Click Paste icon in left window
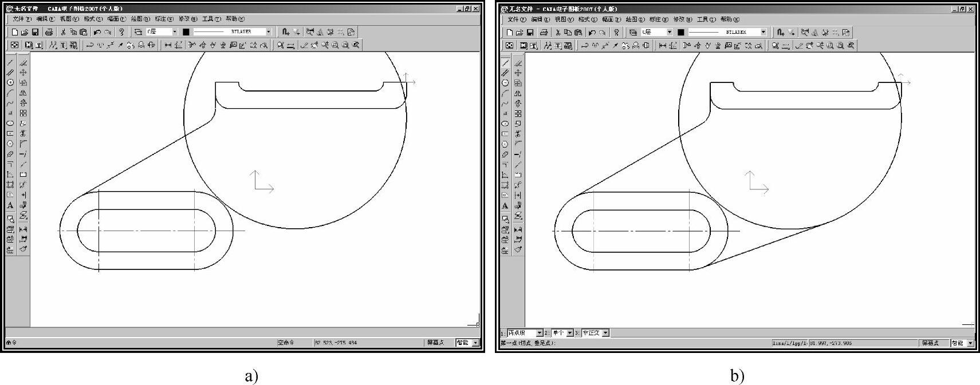 coord(83,32)
